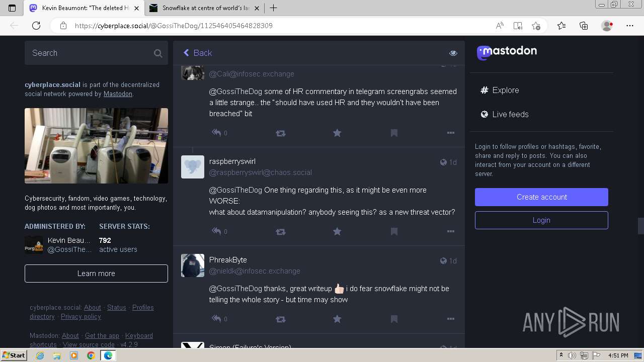Close the Snowflake article tab
The height and width of the screenshot is (362, 644).
pos(257,8)
